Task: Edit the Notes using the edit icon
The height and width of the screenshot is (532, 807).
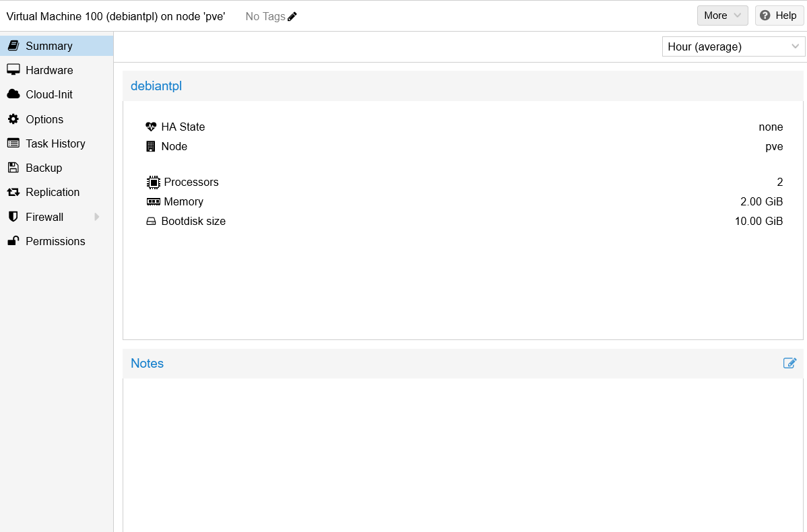Action: click(x=789, y=363)
